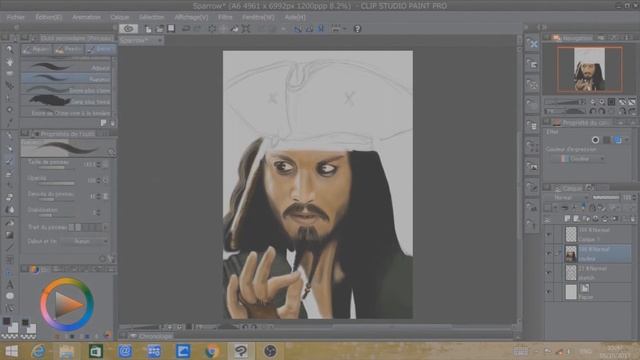Click the Redo arrow icon
The width and height of the screenshot is (640, 360).
point(198,29)
